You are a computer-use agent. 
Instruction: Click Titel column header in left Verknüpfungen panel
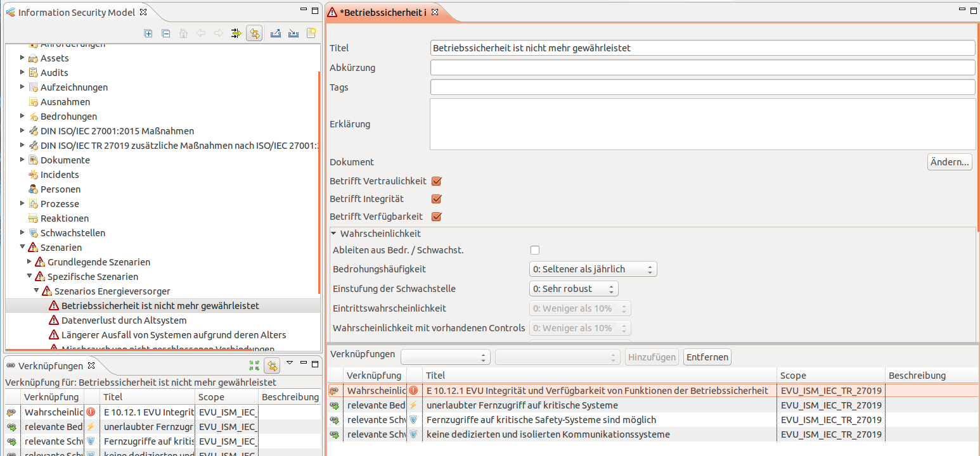click(x=146, y=397)
